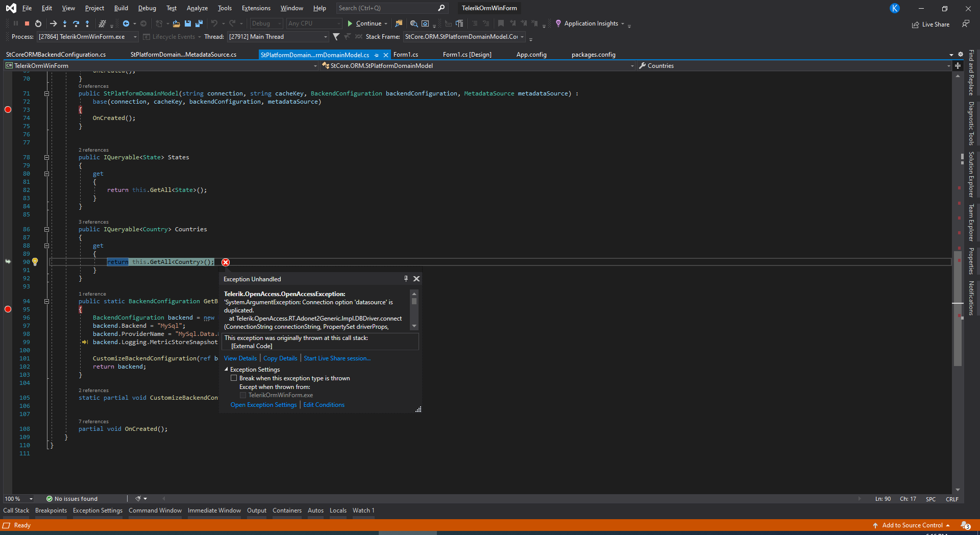Stop debugging with the red square icon
This screenshot has width=980, height=535.
click(x=27, y=23)
